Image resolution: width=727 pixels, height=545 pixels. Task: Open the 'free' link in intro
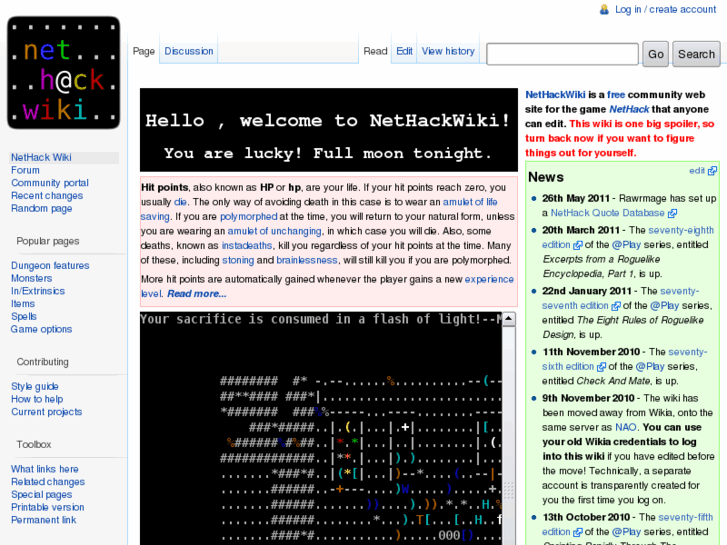616,95
